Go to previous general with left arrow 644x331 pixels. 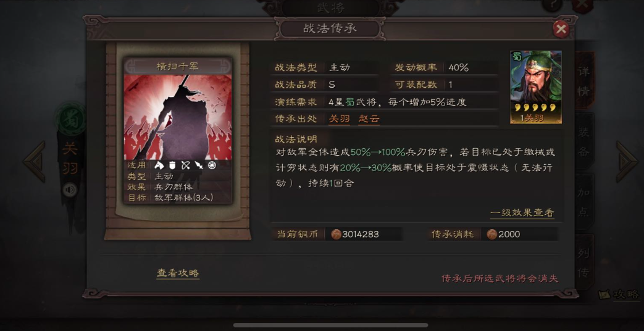point(34,161)
